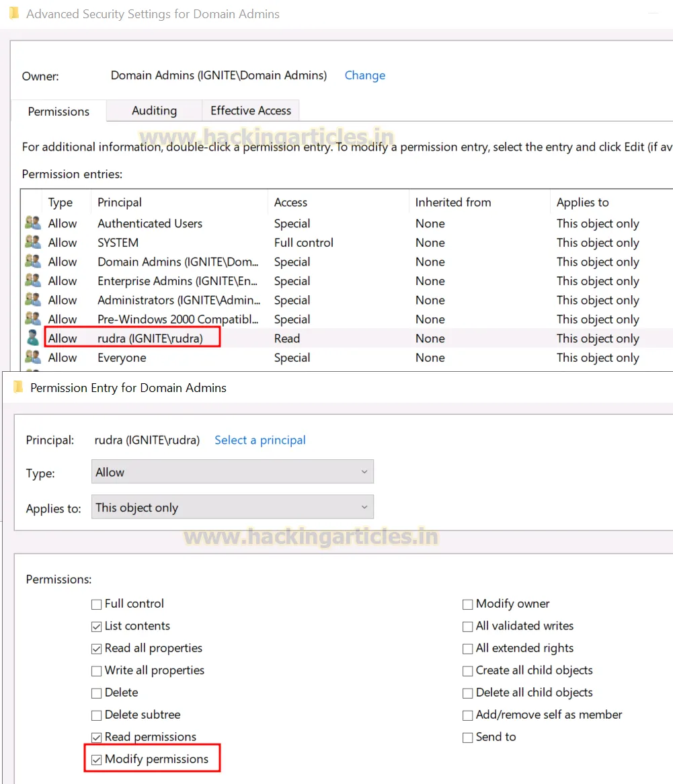This screenshot has width=673, height=784.
Task: Select the user icon for rudra entry
Action: [32, 338]
